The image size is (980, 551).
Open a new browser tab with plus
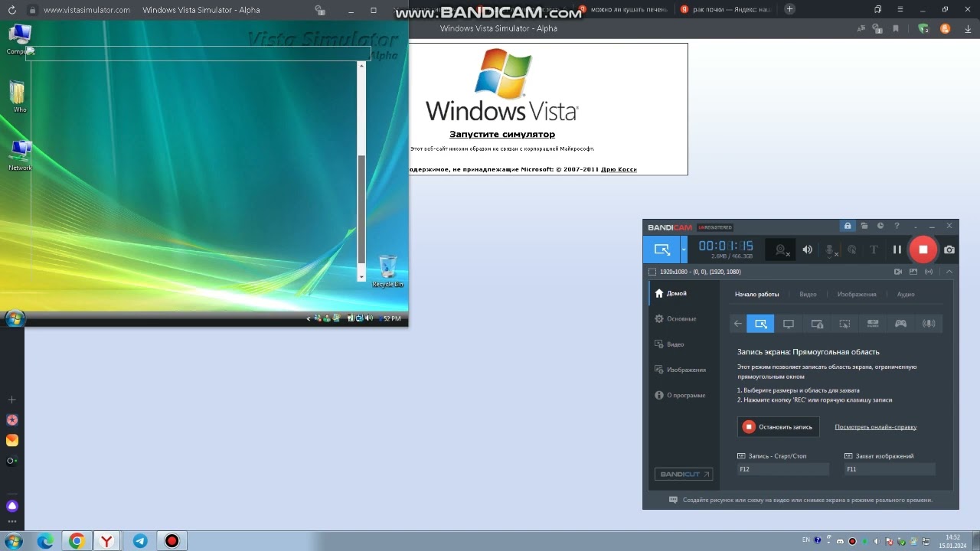pyautogui.click(x=789, y=9)
